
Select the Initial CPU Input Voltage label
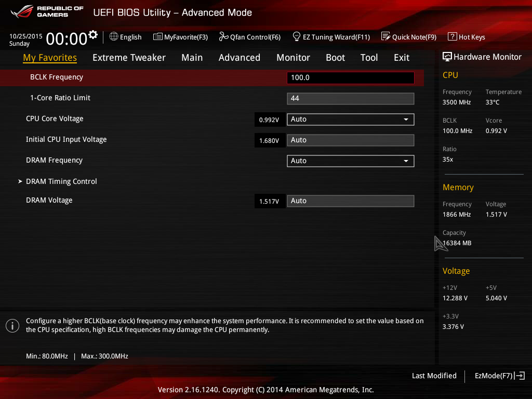[x=66, y=139]
